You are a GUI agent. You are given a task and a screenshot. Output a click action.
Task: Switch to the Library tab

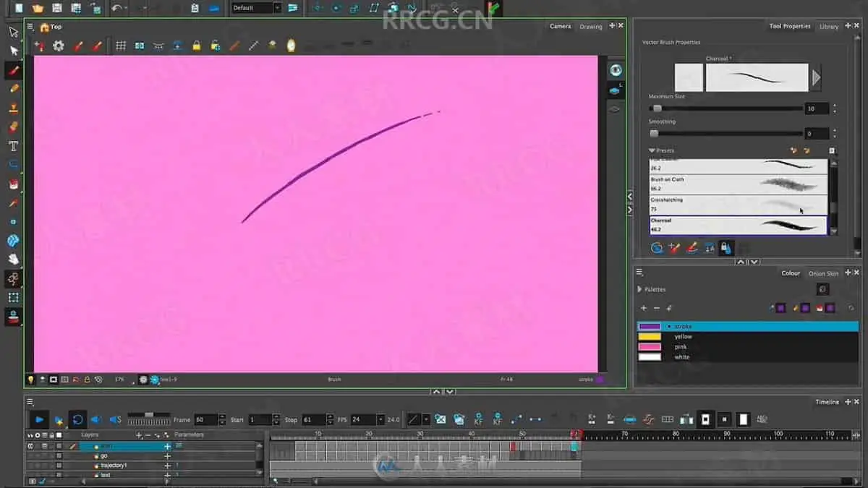(829, 26)
